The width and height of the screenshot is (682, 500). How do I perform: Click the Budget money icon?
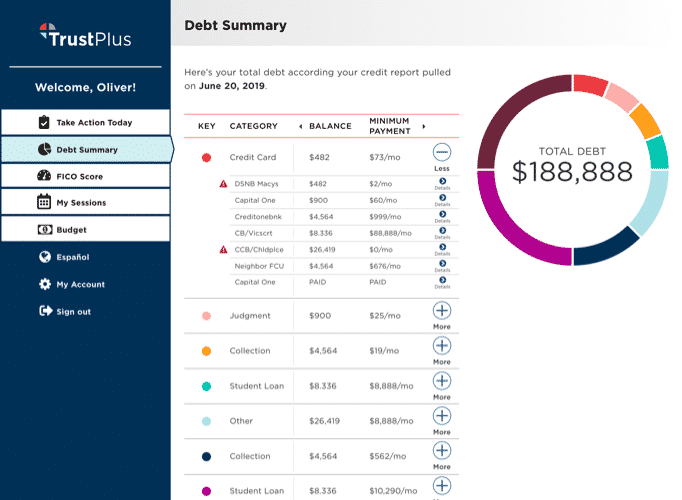45,229
